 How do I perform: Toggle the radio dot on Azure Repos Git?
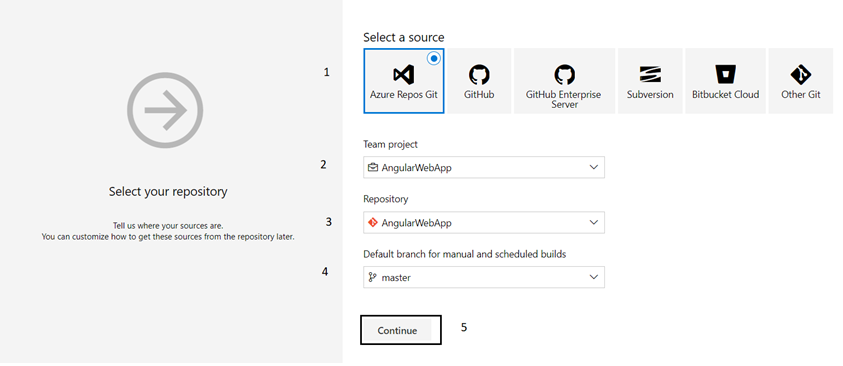coord(434,58)
